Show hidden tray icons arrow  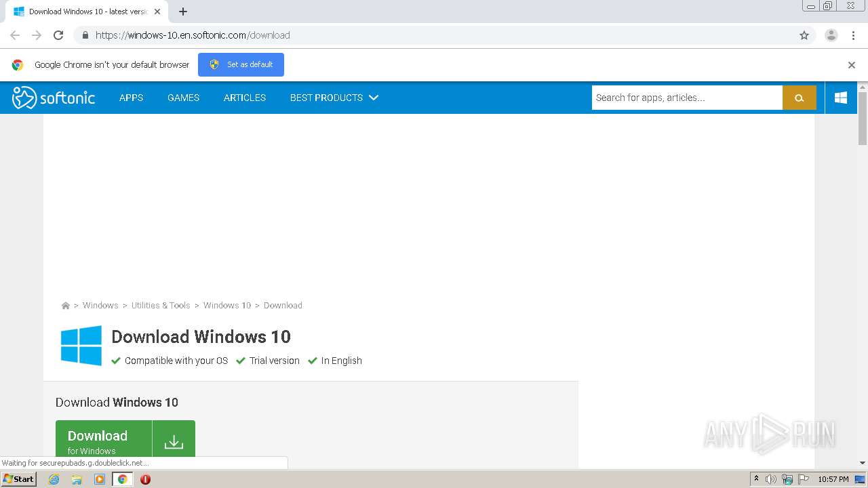(756, 479)
